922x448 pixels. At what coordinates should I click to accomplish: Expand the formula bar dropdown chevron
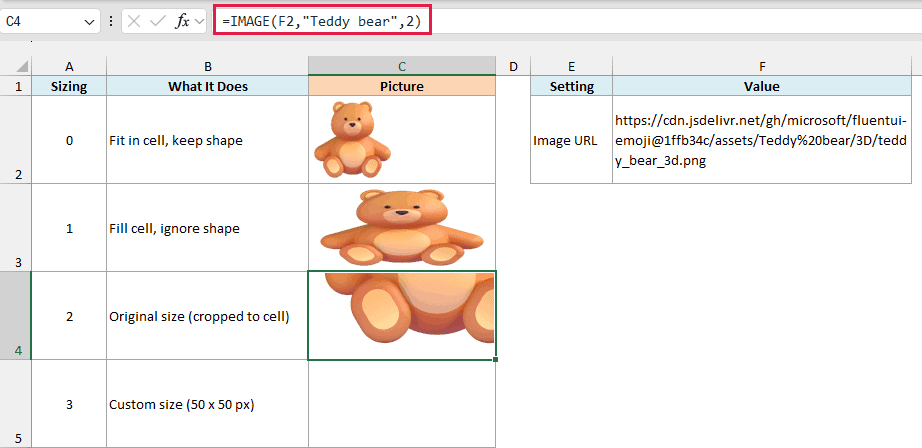click(199, 22)
